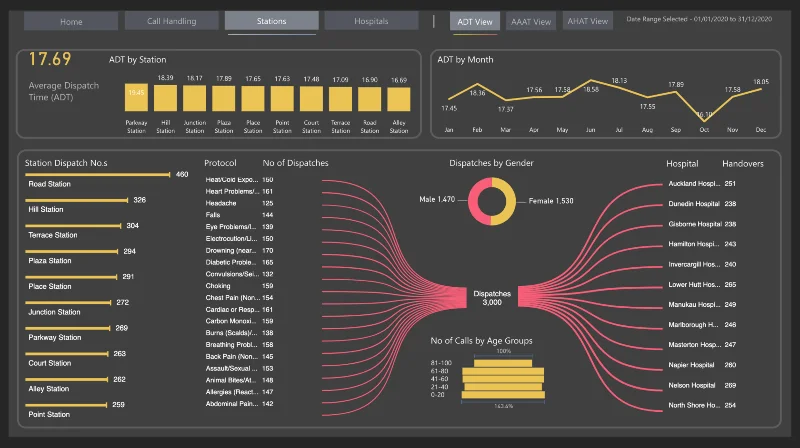Click the Masterton Hospital handover row

pyautogui.click(x=702, y=344)
